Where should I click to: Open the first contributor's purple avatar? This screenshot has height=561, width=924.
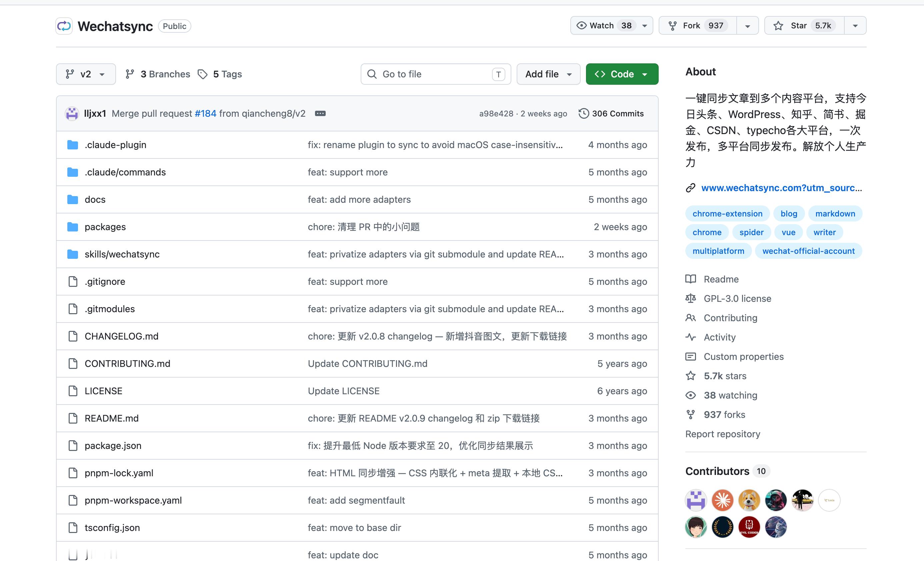click(x=696, y=500)
